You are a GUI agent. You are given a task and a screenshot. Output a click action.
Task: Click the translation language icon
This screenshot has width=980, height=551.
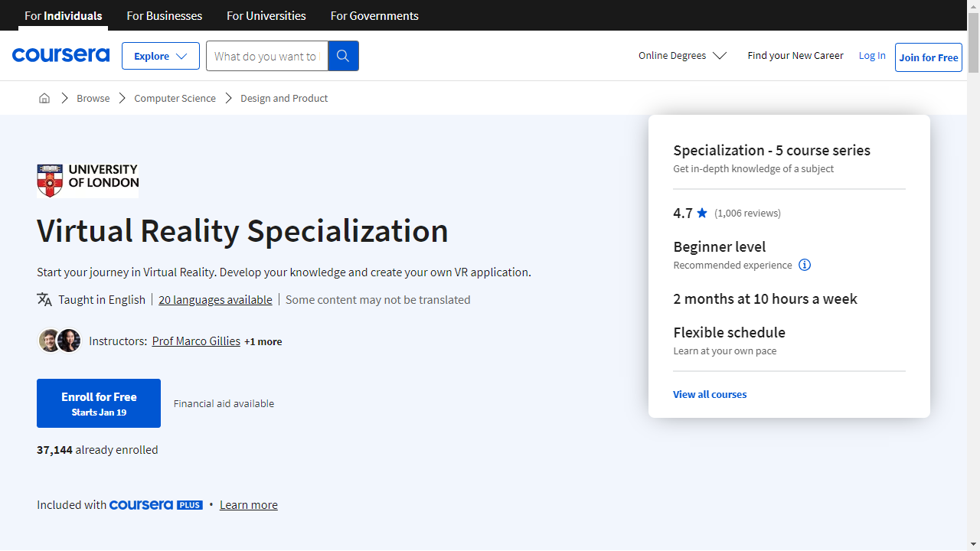44,299
